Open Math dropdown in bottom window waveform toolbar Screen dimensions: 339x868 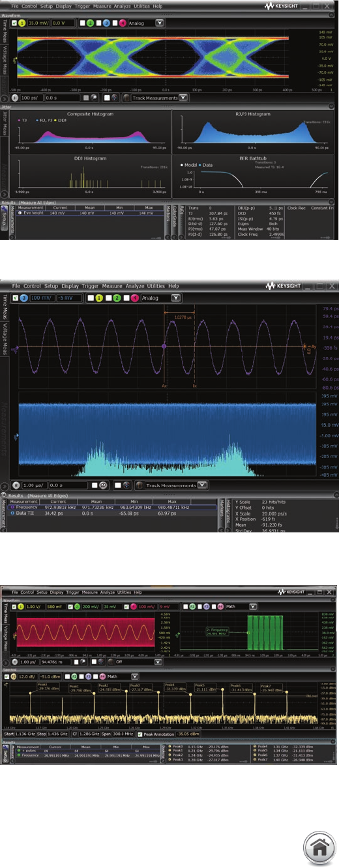tap(253, 607)
